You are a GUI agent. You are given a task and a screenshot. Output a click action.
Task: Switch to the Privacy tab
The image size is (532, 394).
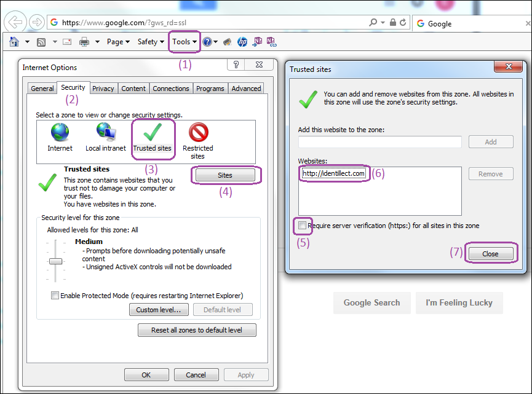coord(103,89)
